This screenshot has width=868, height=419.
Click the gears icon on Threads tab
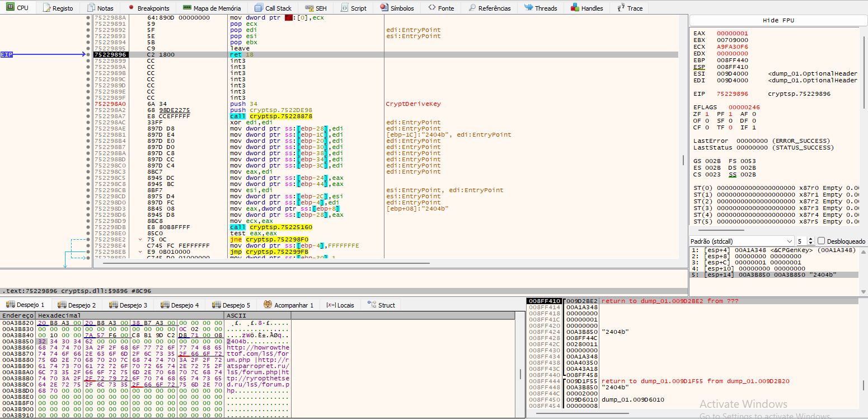[x=529, y=8]
